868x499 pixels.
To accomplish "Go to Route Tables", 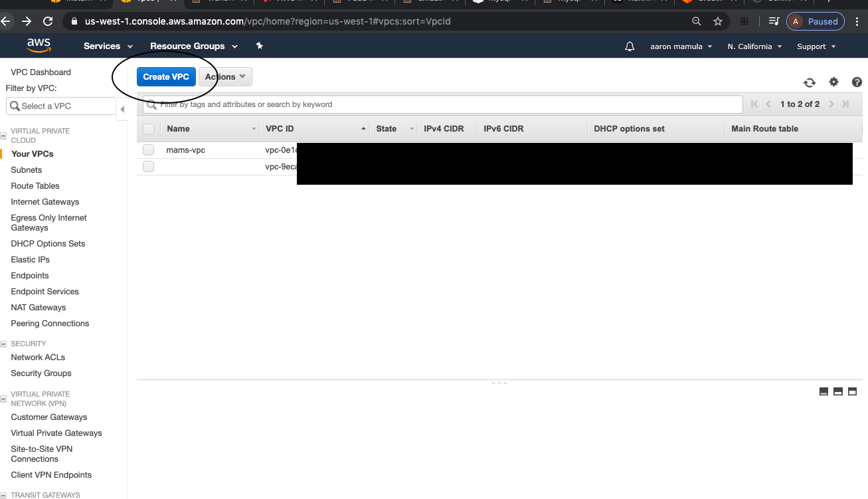I will (x=35, y=186).
